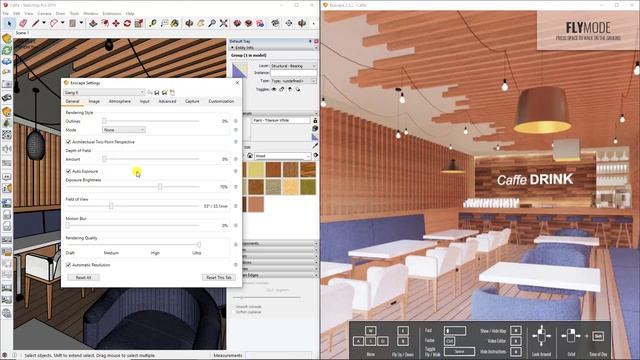Viewport: 640px width, 360px height.
Task: Choose the red Rotate tool
Action: [x=127, y=23]
